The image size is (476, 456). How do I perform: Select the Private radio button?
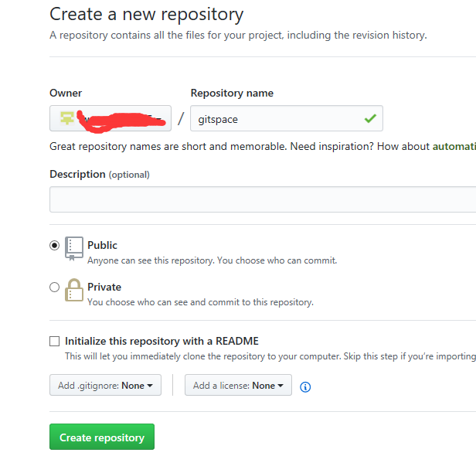[54, 287]
